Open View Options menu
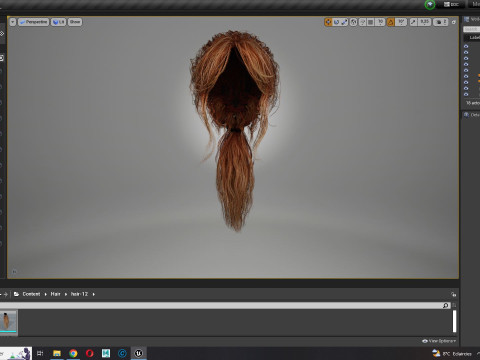480x360 pixels. tap(439, 341)
